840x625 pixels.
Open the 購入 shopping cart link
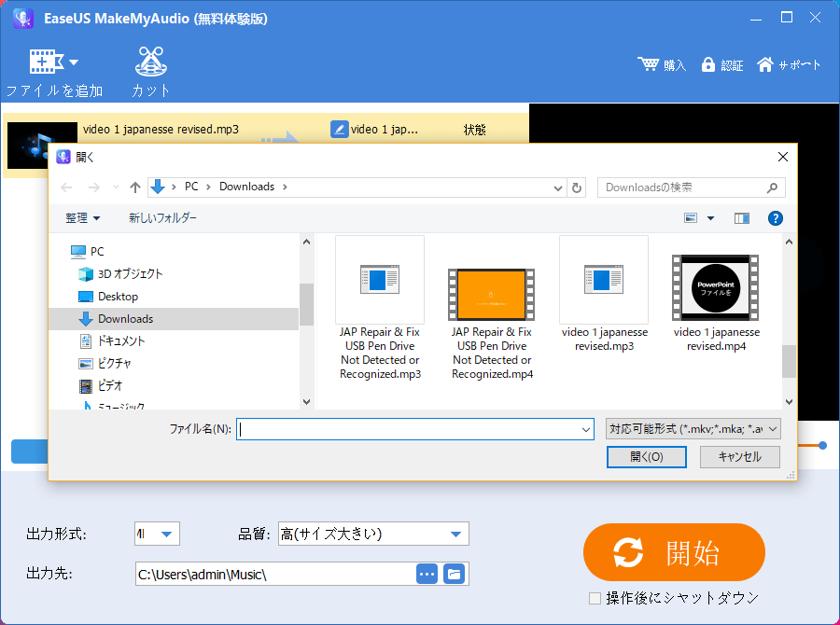(662, 64)
